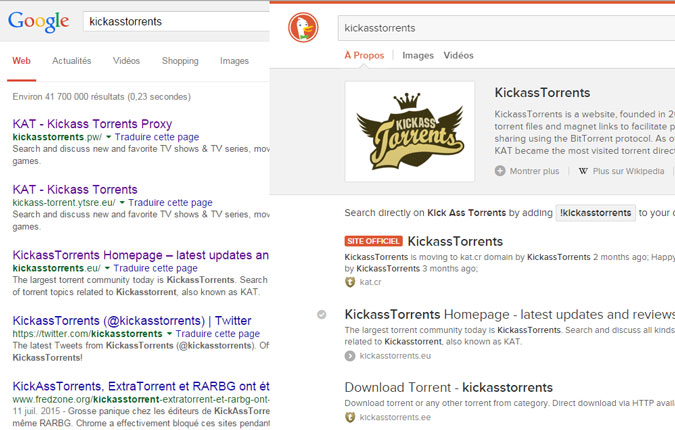Click the Wikipedia W icon
The width and height of the screenshot is (675, 430).
click(583, 171)
